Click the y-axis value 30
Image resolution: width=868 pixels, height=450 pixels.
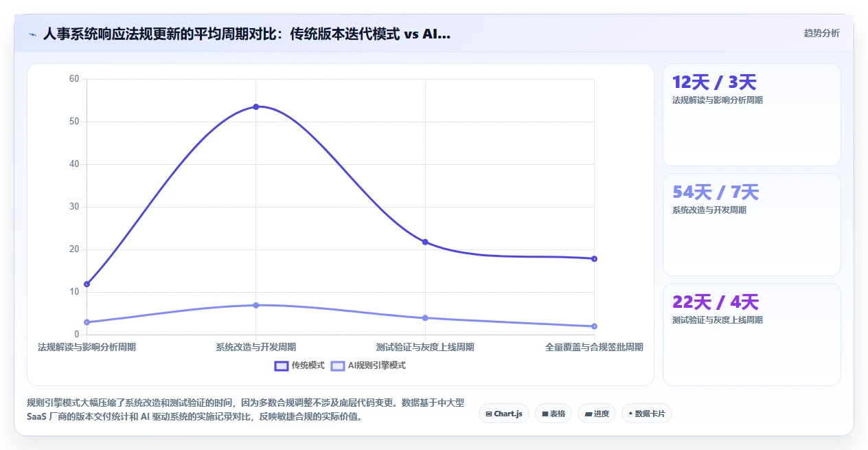click(74, 207)
